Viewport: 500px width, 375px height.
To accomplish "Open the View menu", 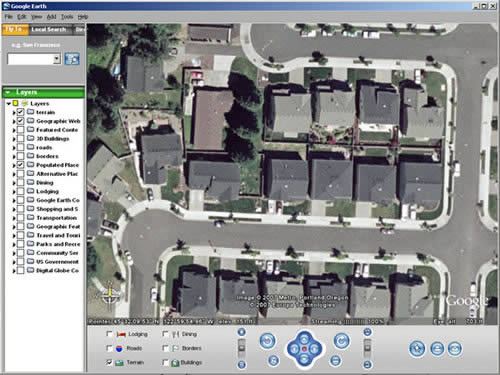I will 36,17.
